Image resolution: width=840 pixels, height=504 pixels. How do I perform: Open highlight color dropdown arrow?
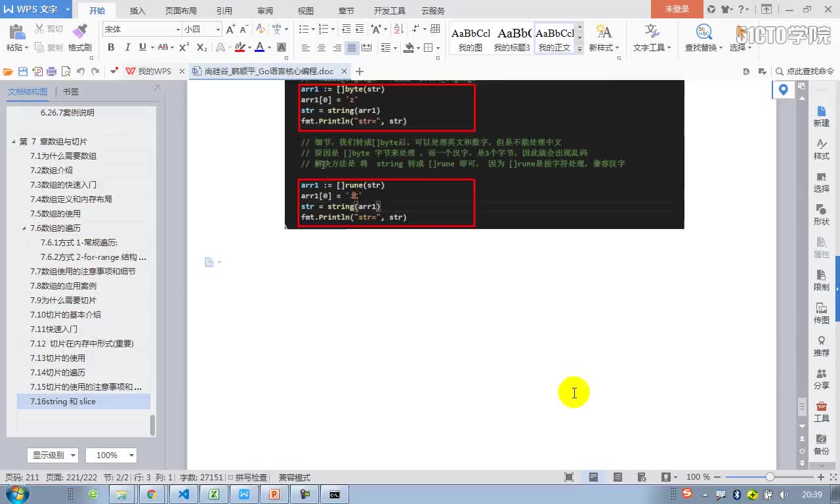click(249, 47)
